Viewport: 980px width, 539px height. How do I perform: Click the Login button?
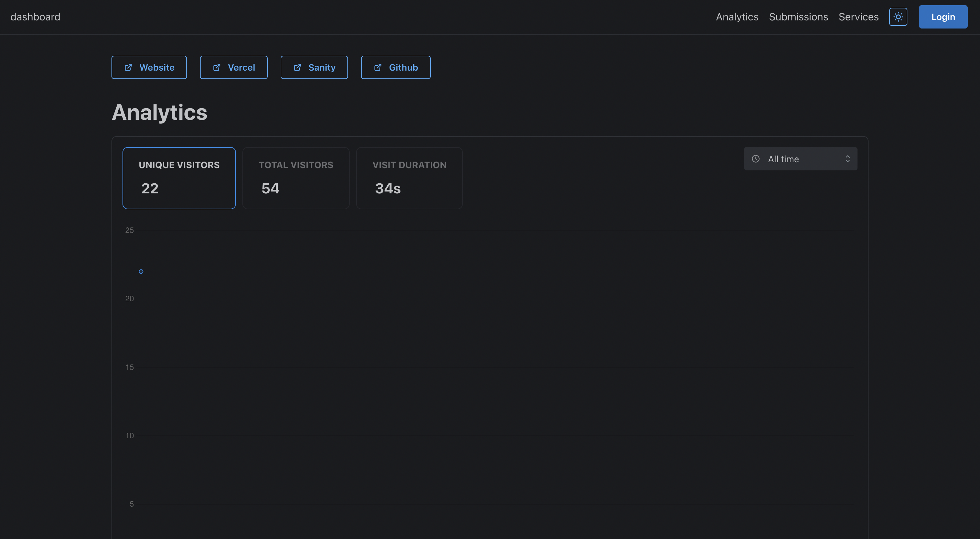[x=943, y=17]
